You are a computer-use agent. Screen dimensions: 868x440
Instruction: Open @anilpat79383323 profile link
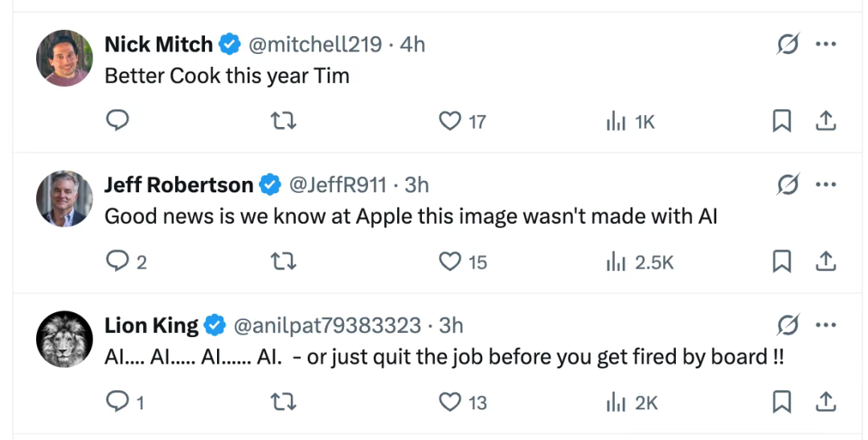pos(327,325)
